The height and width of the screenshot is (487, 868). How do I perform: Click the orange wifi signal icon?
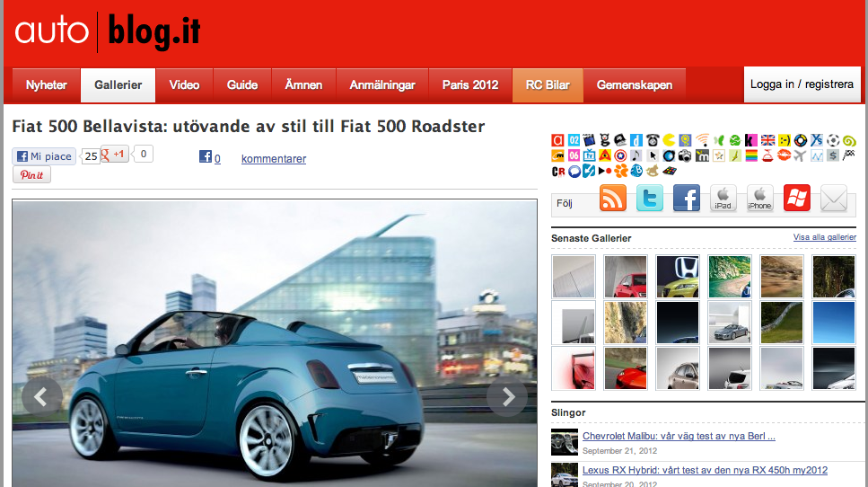click(703, 140)
